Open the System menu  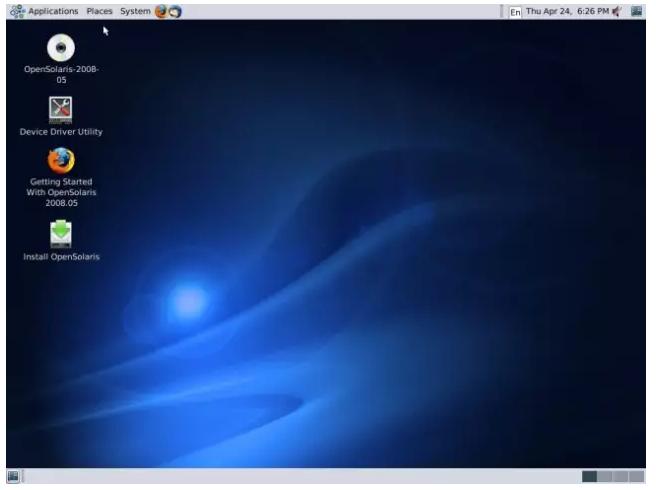135,11
